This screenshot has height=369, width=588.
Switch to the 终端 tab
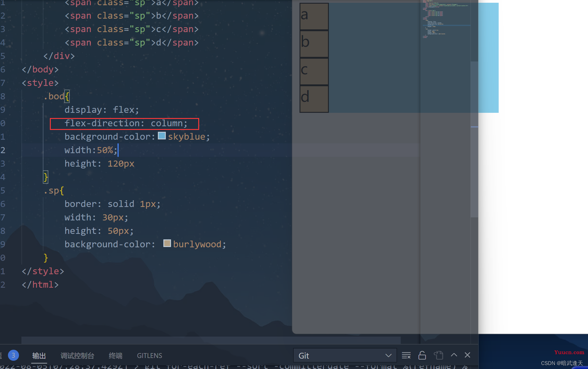point(115,356)
